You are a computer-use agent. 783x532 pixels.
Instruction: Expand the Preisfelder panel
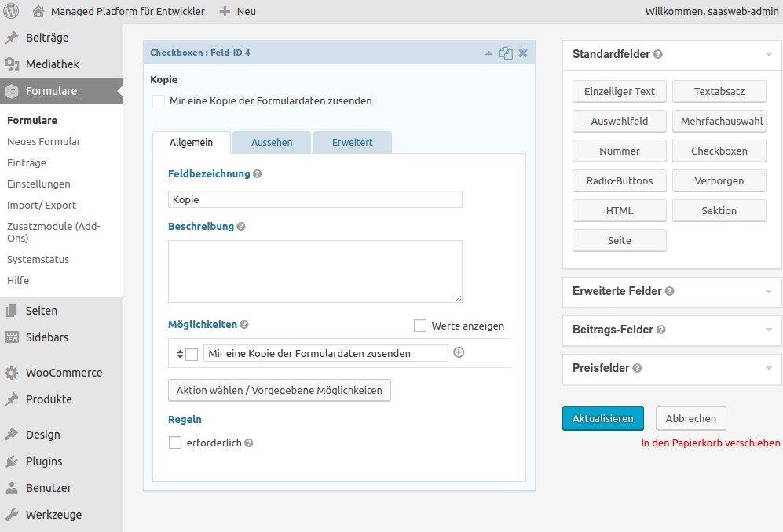(769, 368)
